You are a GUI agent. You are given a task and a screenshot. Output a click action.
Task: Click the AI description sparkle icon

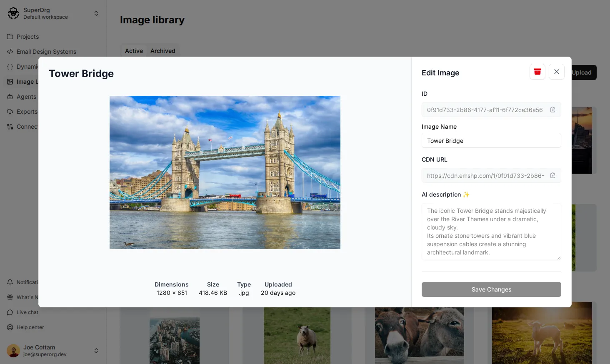(466, 194)
